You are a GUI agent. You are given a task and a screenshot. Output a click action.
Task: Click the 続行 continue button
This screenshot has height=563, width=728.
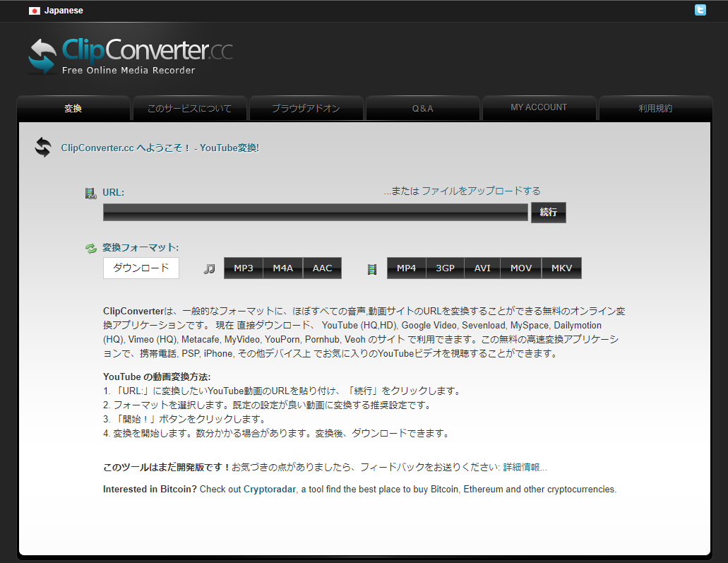pyautogui.click(x=549, y=213)
